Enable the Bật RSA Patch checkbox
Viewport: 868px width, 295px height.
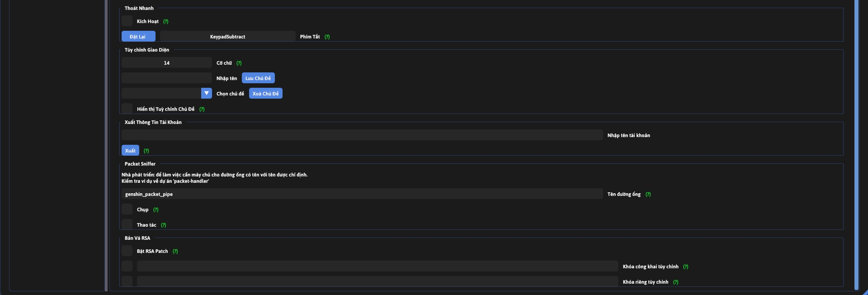[x=127, y=251]
